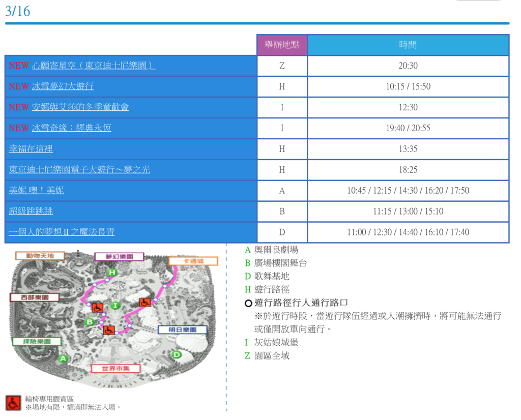Click location cell Z in 心願寄星空 row

pos(282,66)
